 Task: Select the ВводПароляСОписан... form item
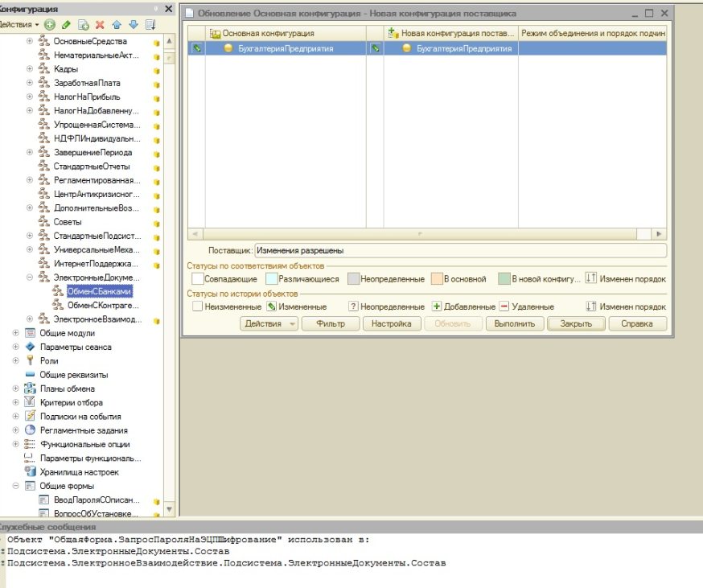tap(97, 500)
